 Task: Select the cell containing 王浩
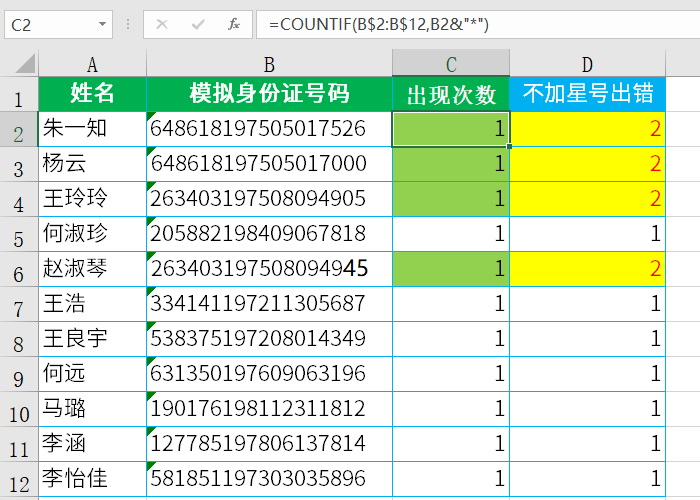(x=92, y=304)
